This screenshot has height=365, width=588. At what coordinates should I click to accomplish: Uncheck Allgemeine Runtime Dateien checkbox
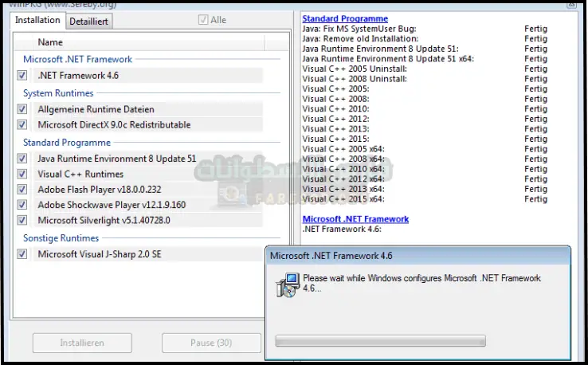(22, 109)
